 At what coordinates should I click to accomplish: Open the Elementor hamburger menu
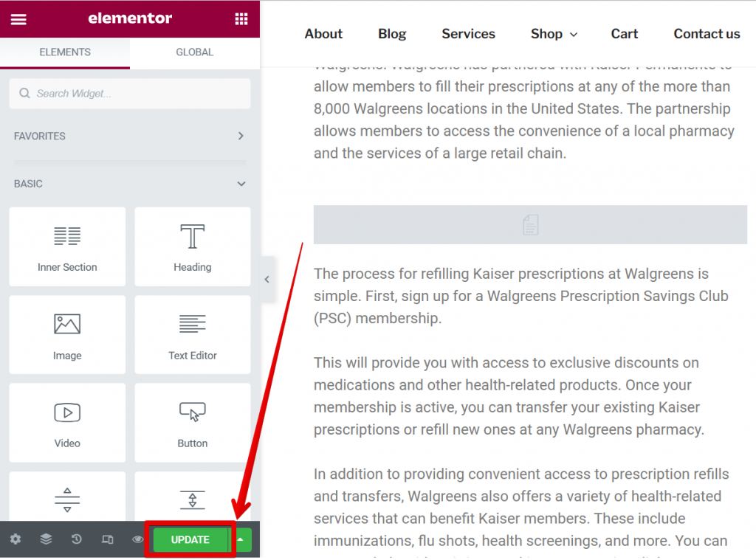(18, 18)
